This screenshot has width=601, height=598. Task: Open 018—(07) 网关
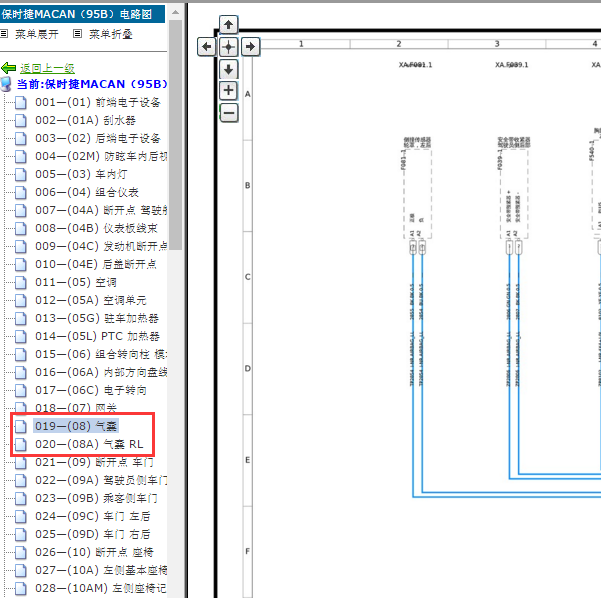76,408
